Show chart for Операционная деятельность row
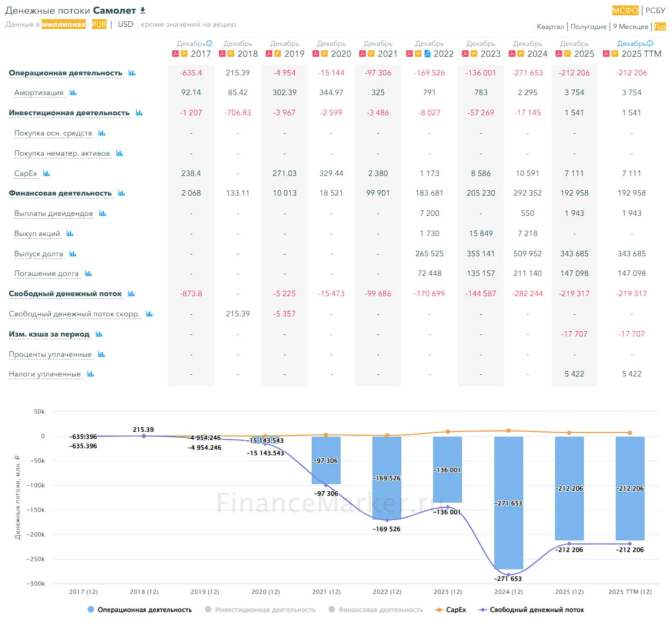This screenshot has height=624, width=672. [x=132, y=73]
